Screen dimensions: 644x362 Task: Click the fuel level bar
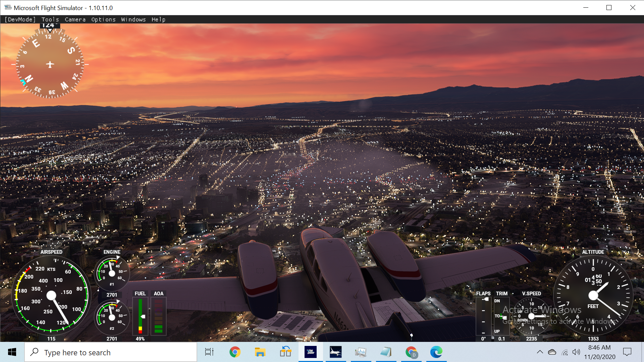coord(140,316)
